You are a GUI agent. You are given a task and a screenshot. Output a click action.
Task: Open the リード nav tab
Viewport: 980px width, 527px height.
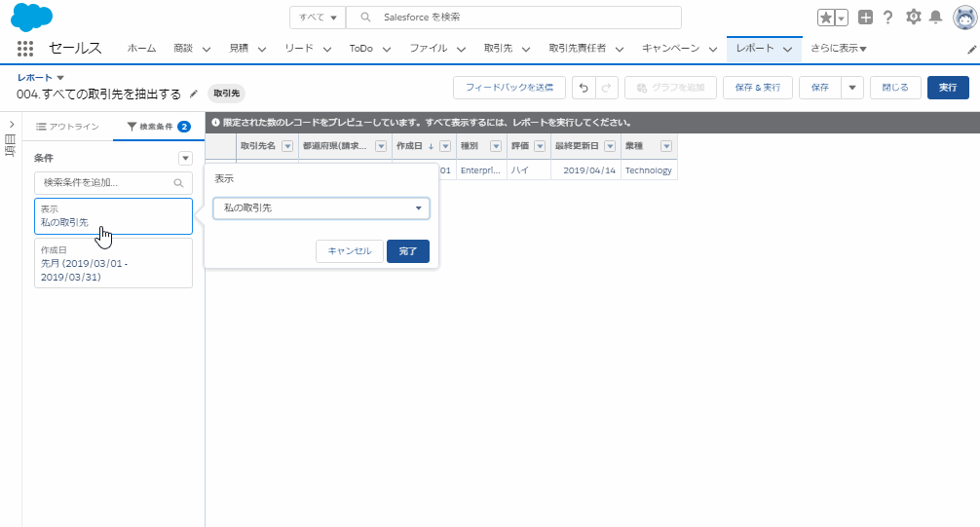coord(299,48)
